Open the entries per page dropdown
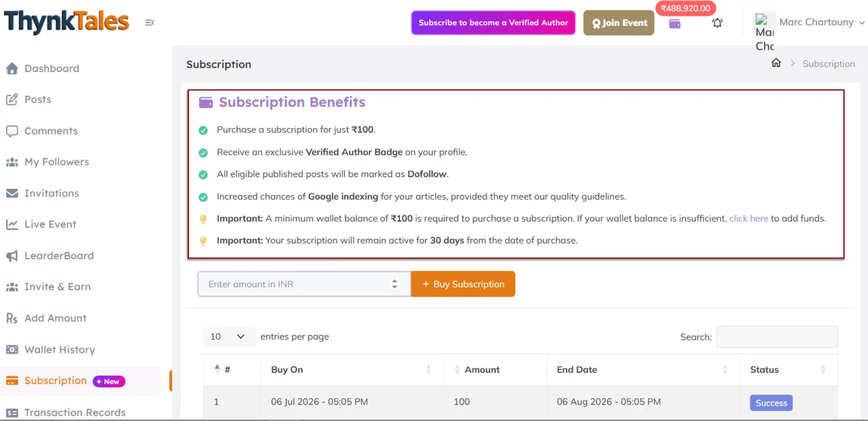868x421 pixels. click(228, 337)
